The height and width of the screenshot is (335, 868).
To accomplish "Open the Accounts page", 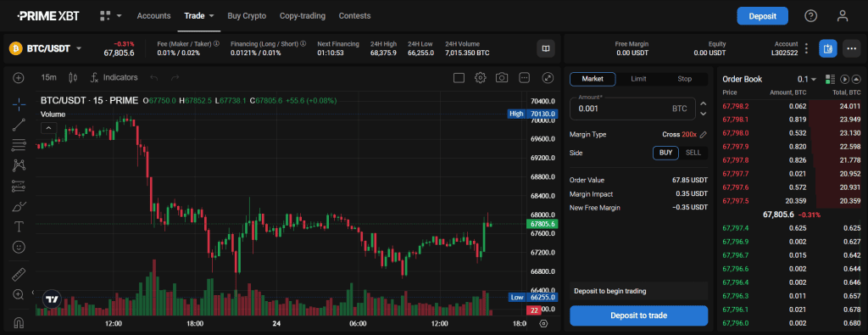I will coord(153,16).
